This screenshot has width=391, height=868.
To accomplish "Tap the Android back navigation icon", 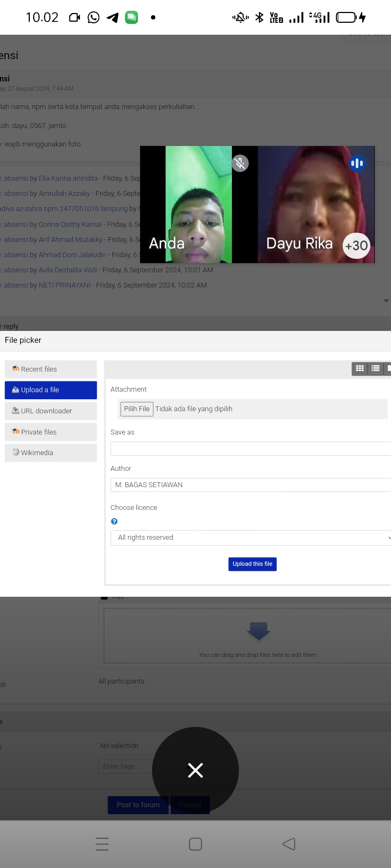I will (x=289, y=844).
